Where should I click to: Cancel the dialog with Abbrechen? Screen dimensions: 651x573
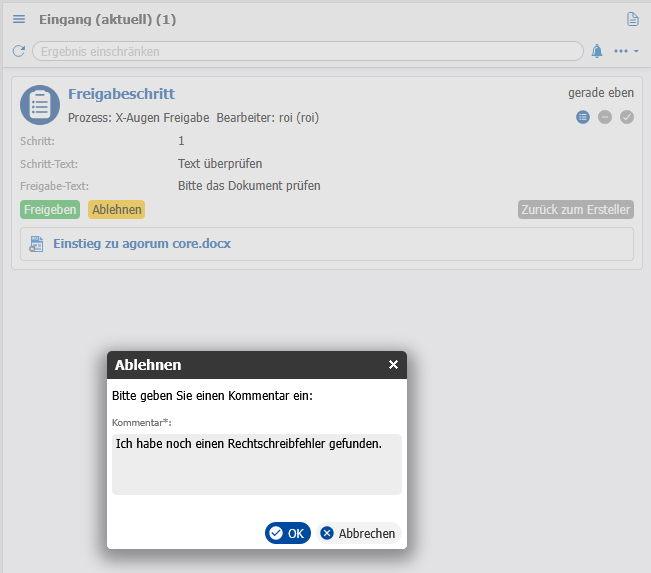[358, 533]
